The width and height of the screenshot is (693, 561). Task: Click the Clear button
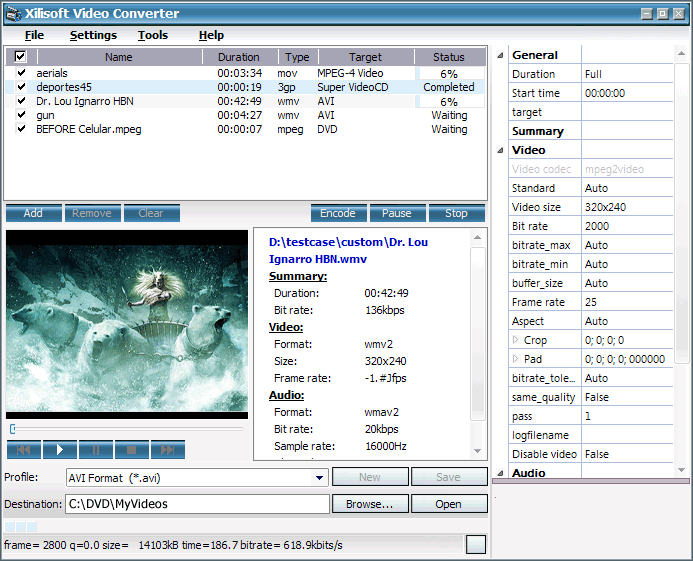152,213
